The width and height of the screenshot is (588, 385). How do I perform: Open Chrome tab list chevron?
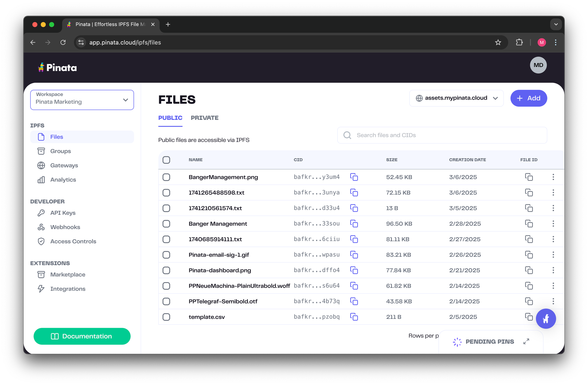[556, 24]
